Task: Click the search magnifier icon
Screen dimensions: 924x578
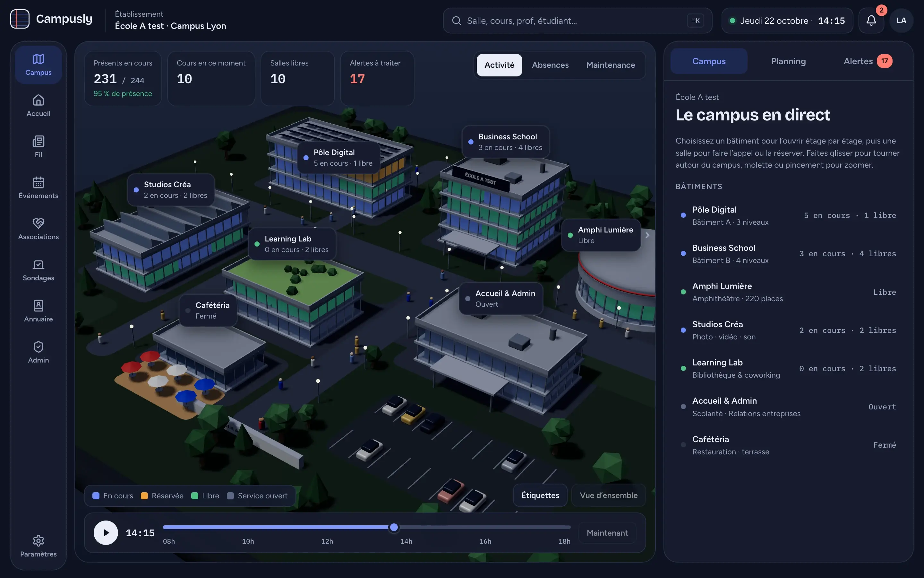Action: 456,21
